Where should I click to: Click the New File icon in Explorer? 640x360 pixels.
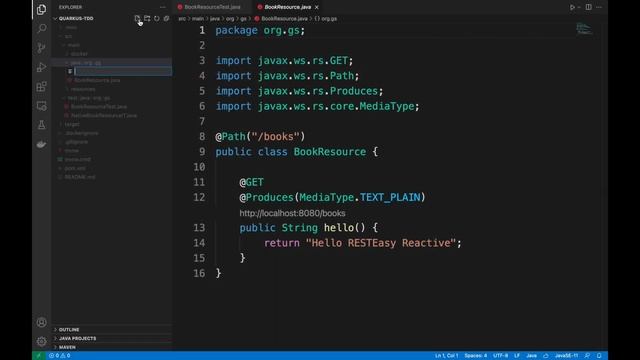pos(137,18)
